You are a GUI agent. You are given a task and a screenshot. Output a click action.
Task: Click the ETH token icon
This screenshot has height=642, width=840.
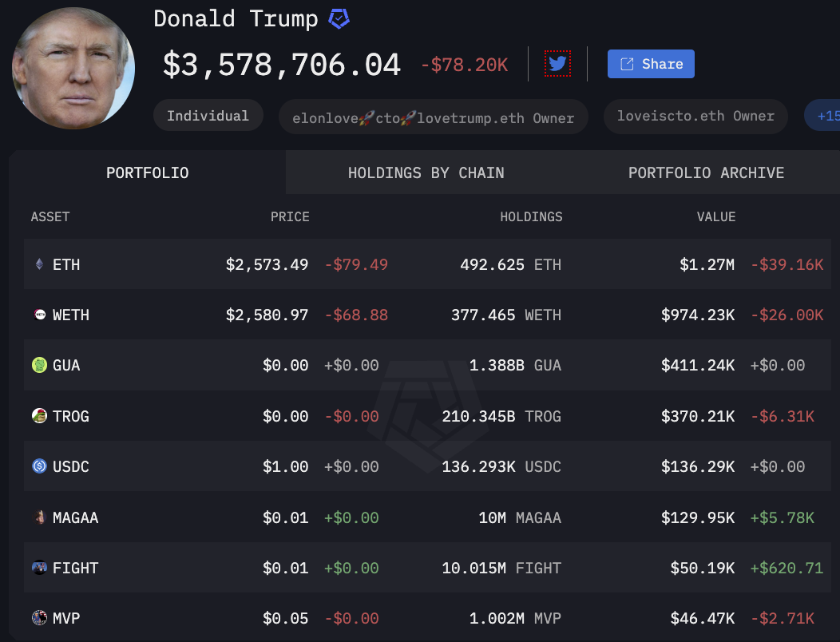pyautogui.click(x=39, y=264)
